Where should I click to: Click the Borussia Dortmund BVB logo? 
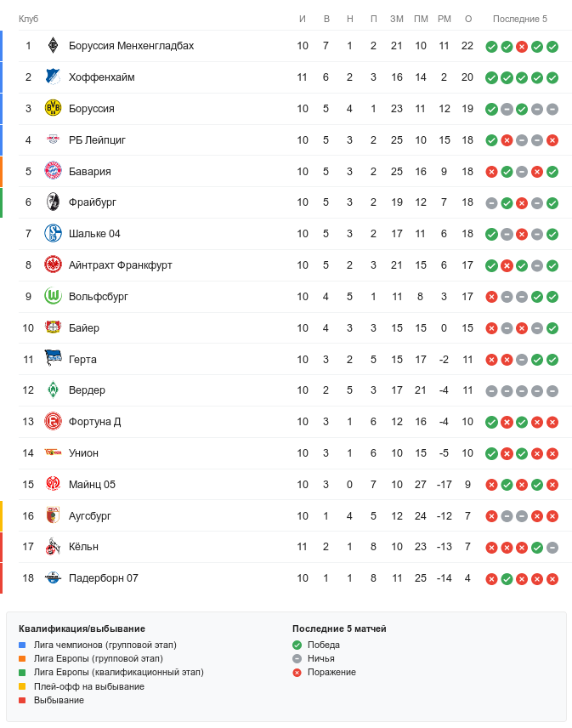pos(54,109)
